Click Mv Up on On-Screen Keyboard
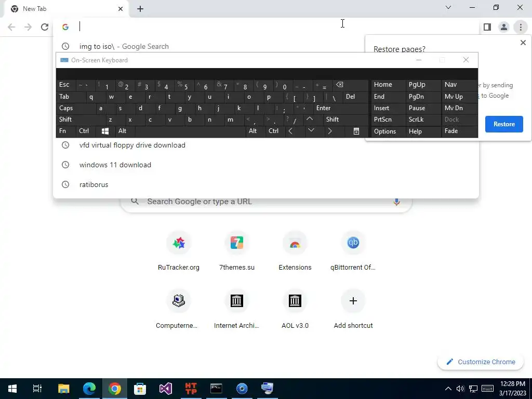This screenshot has width=532, height=399. [460, 97]
